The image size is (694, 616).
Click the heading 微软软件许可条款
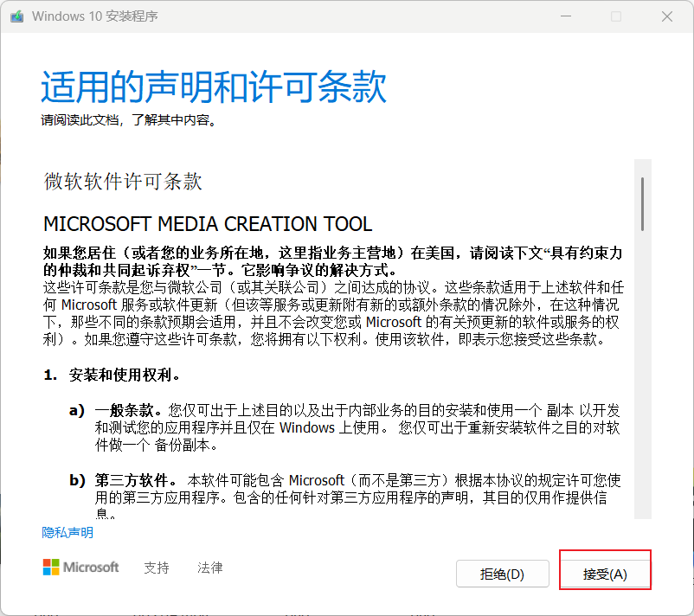[123, 182]
